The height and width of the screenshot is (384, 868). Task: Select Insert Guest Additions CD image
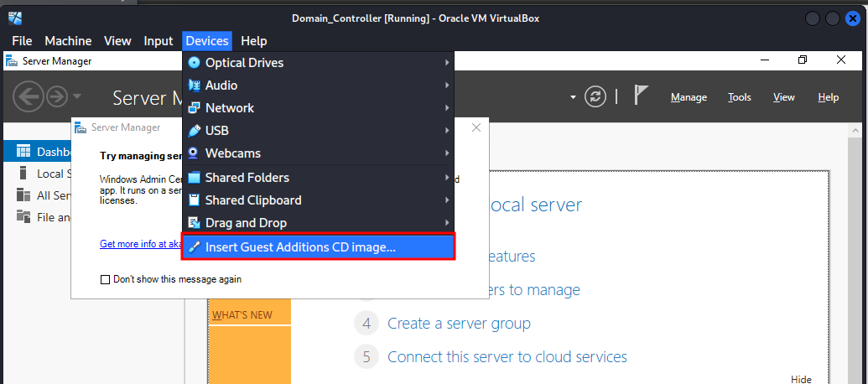319,247
